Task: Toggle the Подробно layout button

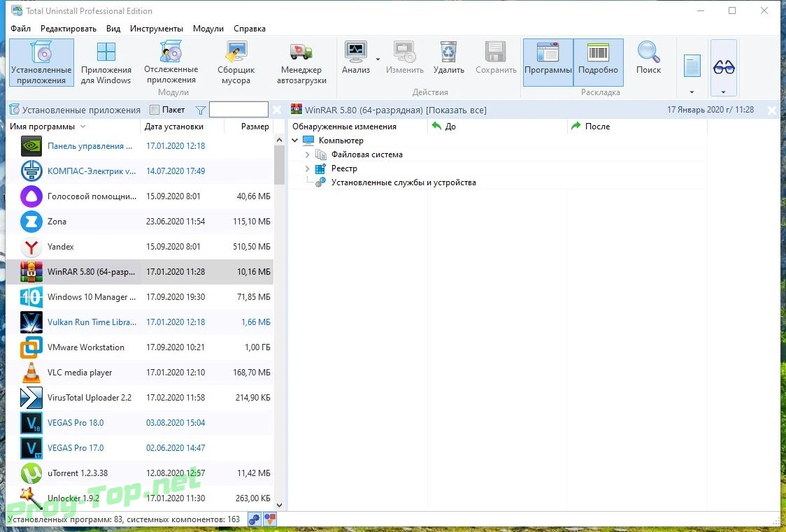Action: pyautogui.click(x=598, y=62)
